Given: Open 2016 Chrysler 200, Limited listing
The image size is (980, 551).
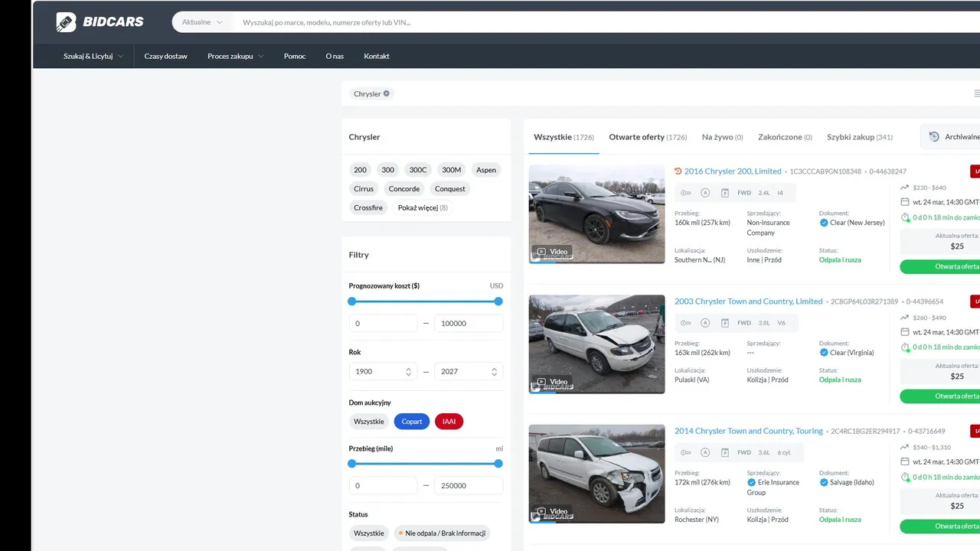Looking at the screenshot, I should [733, 171].
